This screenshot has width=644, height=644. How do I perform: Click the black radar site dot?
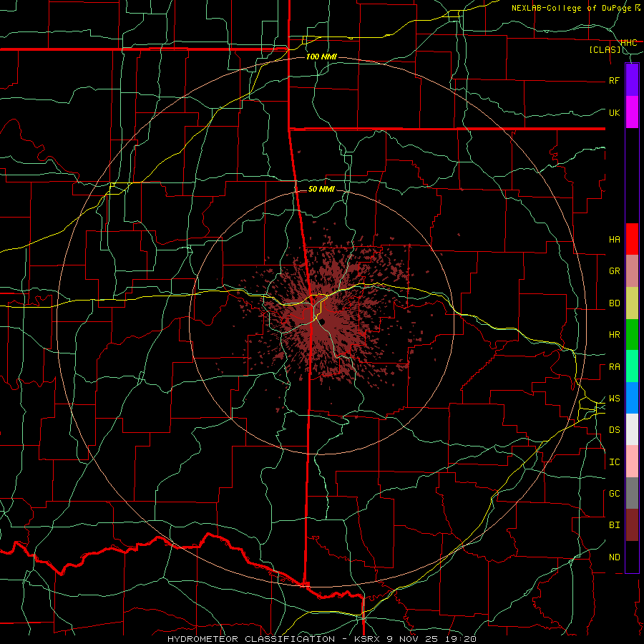[323, 321]
